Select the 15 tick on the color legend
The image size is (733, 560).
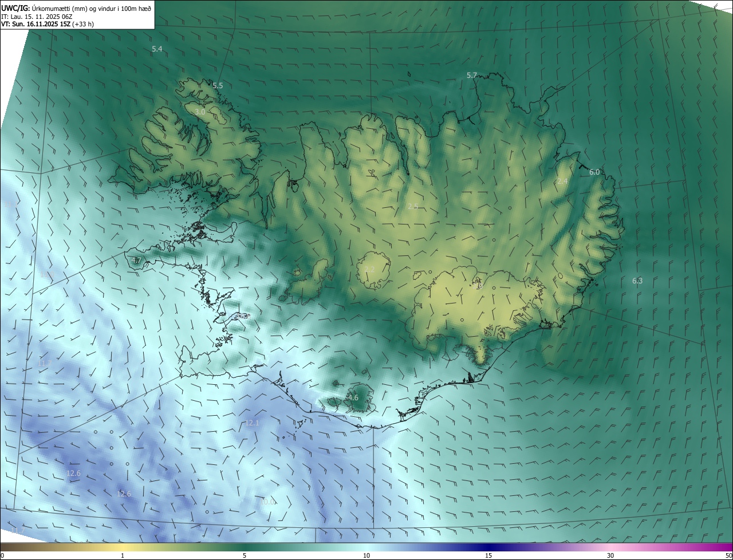point(488,555)
